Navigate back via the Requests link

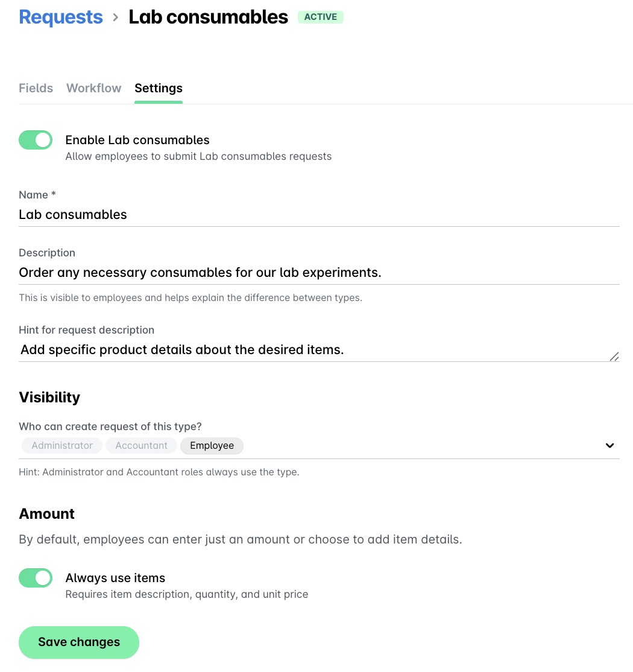pyautogui.click(x=61, y=17)
